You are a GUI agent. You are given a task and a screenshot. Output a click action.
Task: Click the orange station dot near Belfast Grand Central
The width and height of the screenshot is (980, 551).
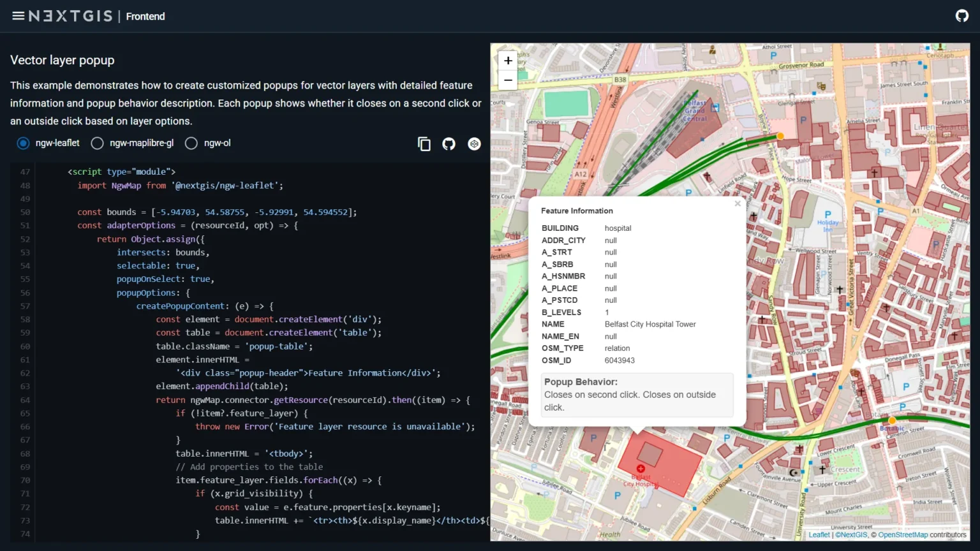tap(780, 136)
